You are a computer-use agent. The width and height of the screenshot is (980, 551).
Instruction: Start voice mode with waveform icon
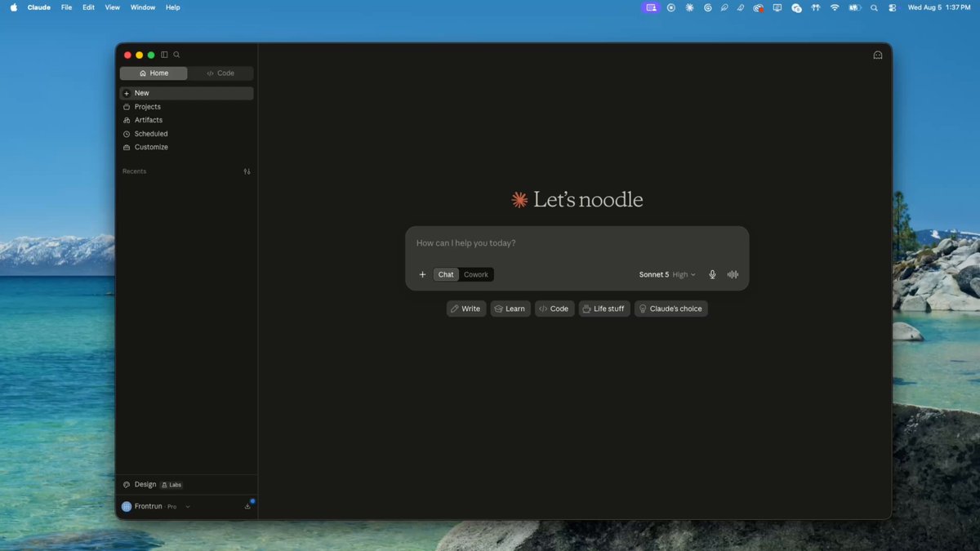pos(733,274)
